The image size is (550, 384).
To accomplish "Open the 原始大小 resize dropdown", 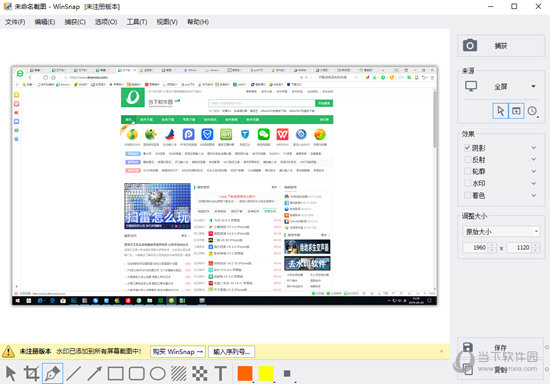I will 501,232.
